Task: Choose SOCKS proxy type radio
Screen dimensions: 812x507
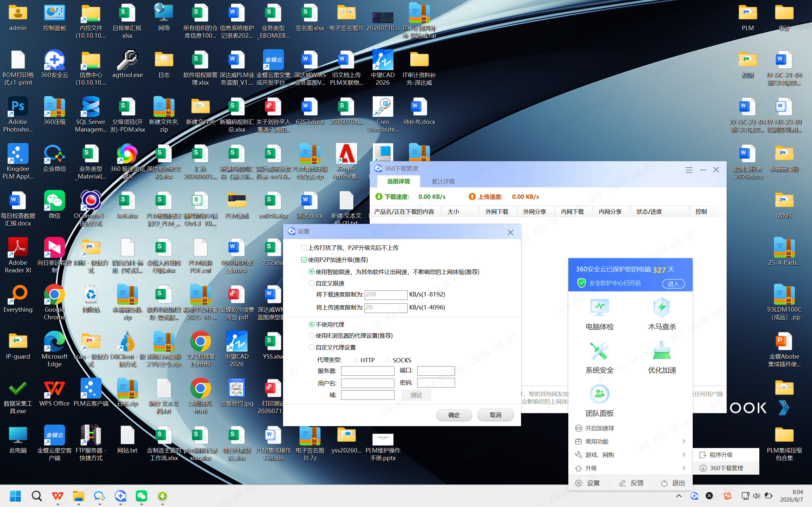Action: 389,360
